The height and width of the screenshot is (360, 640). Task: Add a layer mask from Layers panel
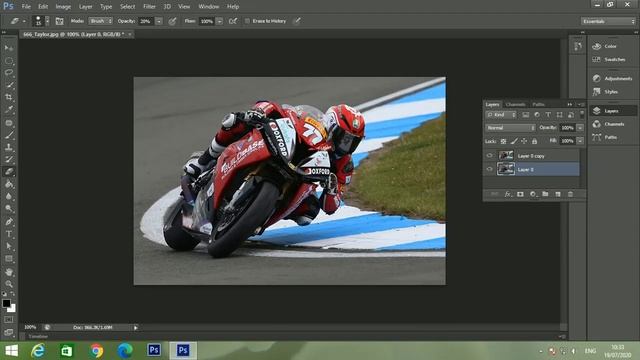[520, 194]
